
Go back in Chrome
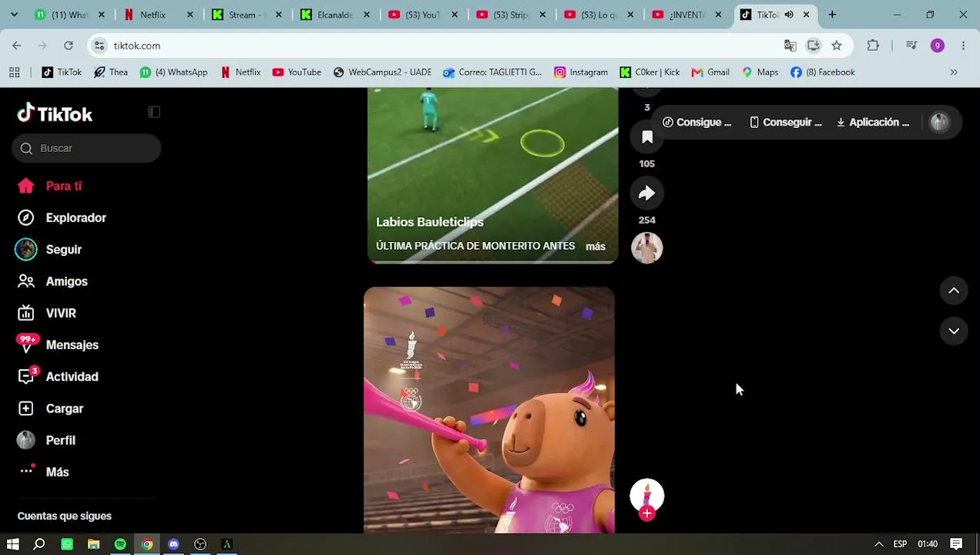(17, 45)
